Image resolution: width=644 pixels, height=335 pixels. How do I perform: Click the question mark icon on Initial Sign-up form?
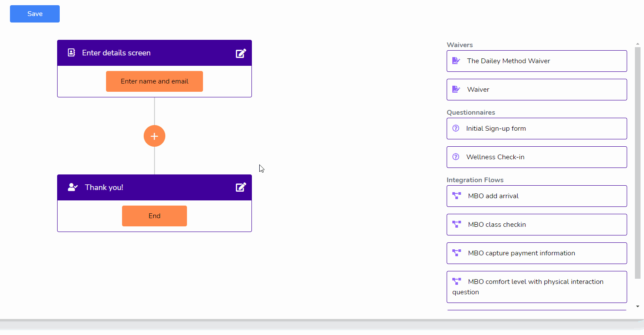(x=456, y=129)
